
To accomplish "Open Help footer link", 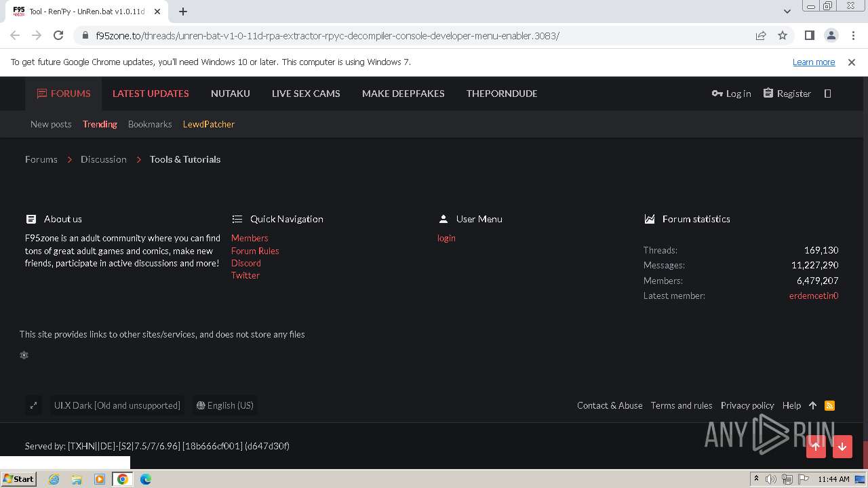I will (x=791, y=405).
